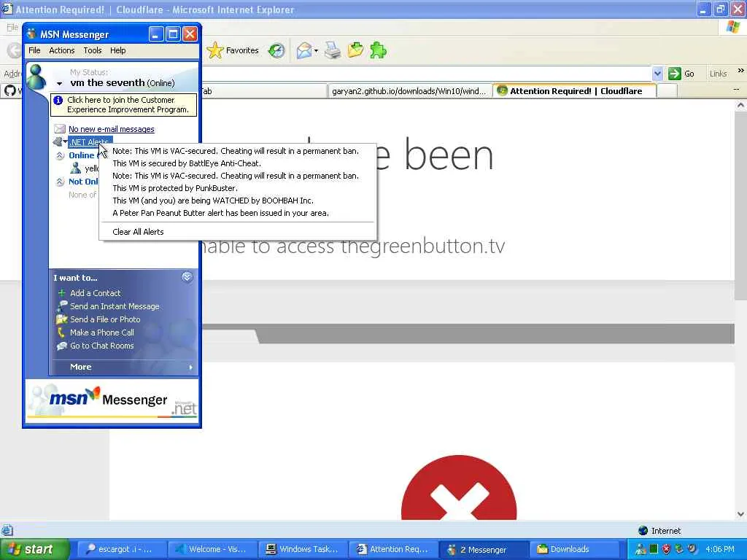
Task: Switch to the garyan2.github.io tab
Action: pos(409,91)
